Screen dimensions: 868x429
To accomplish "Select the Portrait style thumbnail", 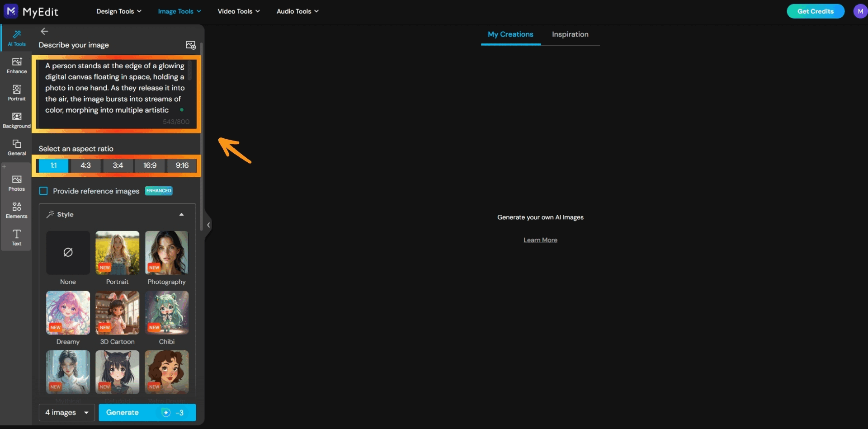I will pyautogui.click(x=118, y=253).
